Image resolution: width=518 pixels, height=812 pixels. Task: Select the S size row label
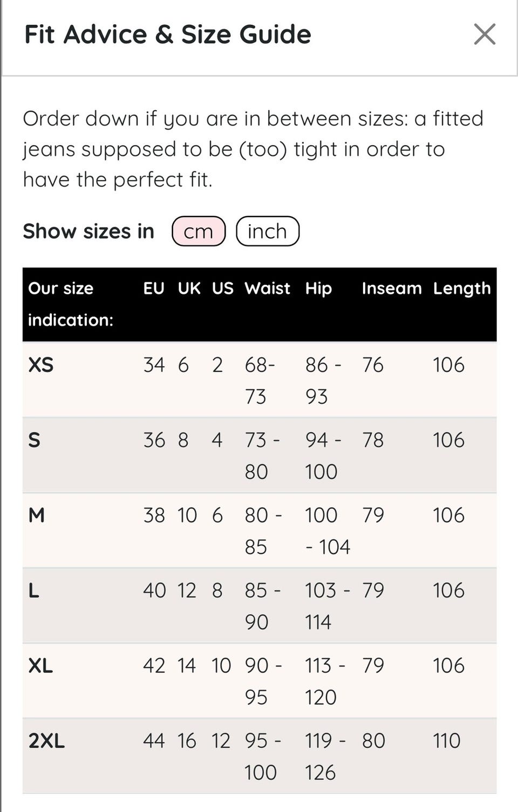click(34, 441)
